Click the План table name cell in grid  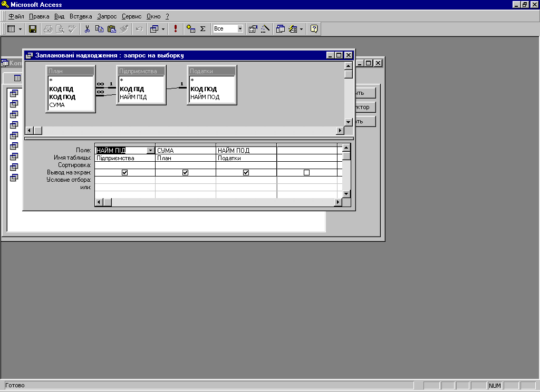pos(186,158)
